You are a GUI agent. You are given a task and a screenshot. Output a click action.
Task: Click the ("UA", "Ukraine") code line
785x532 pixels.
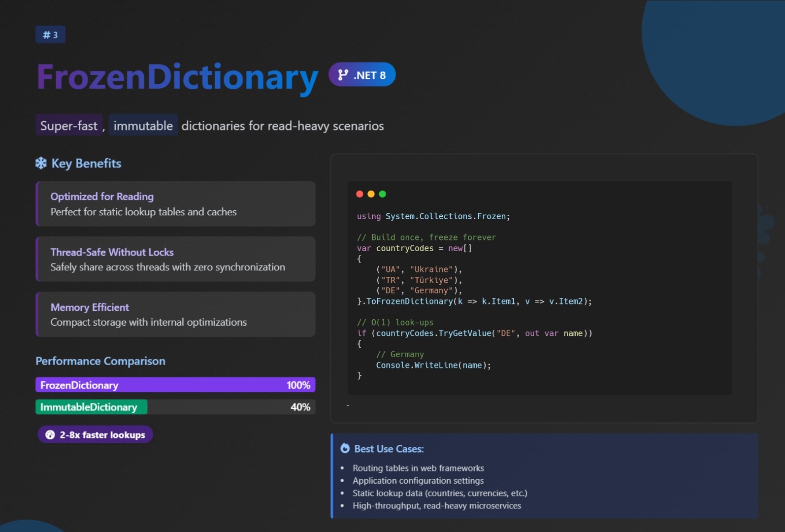pos(419,269)
